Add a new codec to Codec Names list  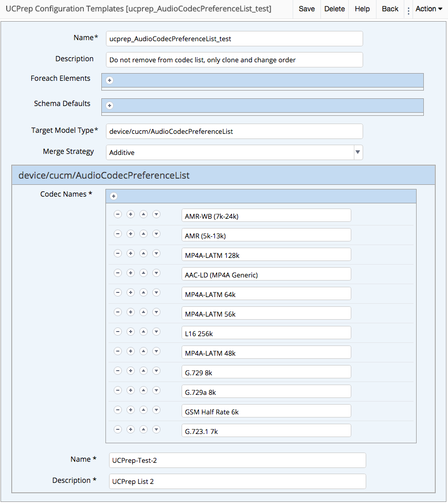point(113,196)
